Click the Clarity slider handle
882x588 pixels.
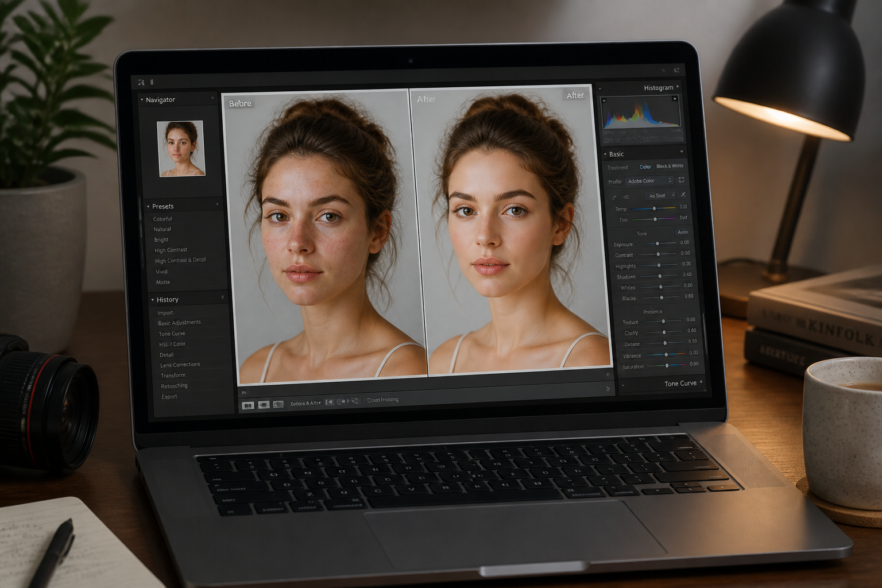(664, 332)
